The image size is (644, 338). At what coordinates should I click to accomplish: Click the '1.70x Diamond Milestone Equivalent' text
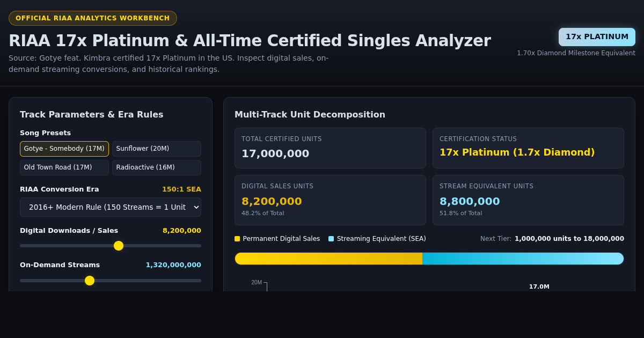(x=576, y=53)
